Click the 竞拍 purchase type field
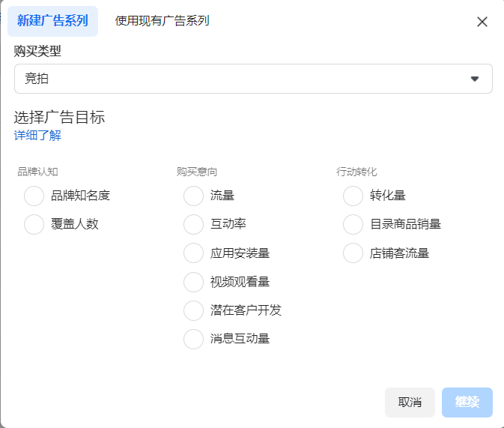Viewport: 504px width, 428px height. click(x=240, y=79)
